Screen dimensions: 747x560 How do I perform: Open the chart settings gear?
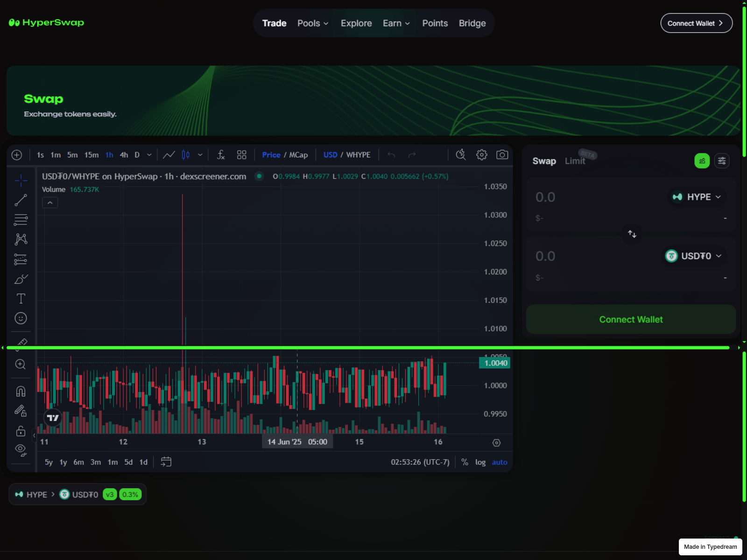point(482,155)
